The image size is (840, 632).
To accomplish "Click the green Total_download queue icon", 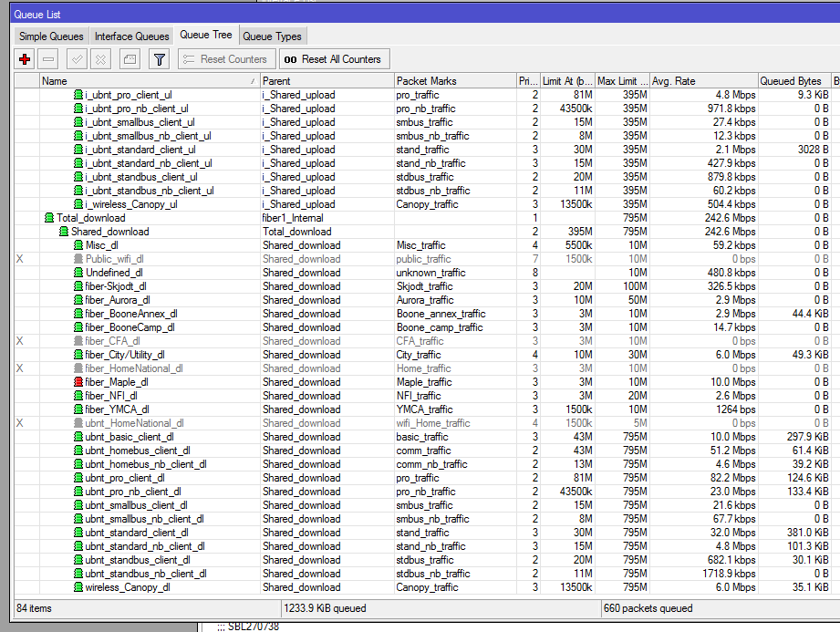I will coord(49,218).
